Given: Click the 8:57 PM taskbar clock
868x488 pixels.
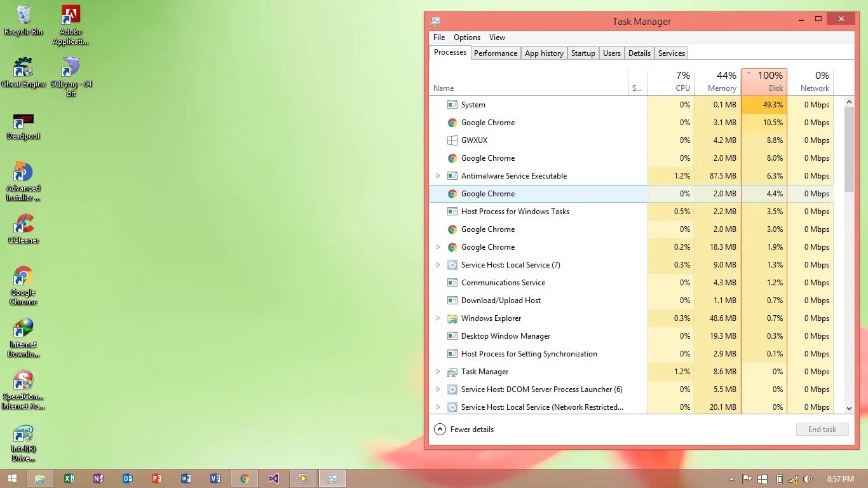Looking at the screenshot, I should pyautogui.click(x=840, y=479).
